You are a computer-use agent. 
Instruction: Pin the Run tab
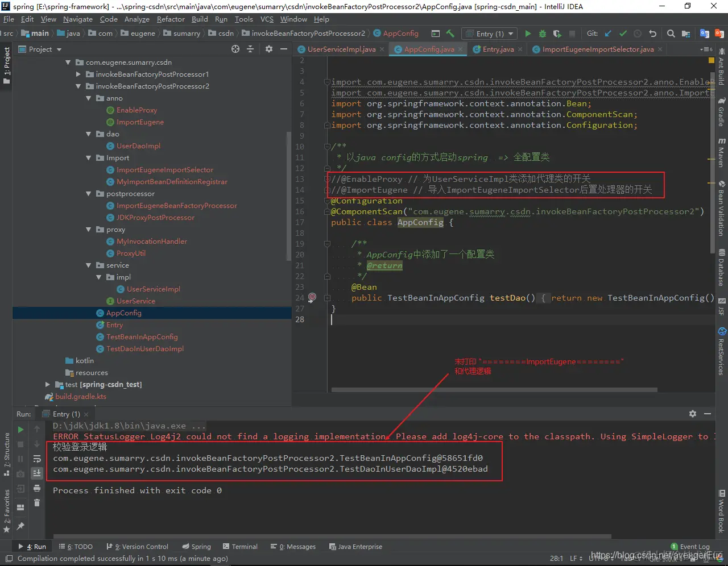[20, 526]
